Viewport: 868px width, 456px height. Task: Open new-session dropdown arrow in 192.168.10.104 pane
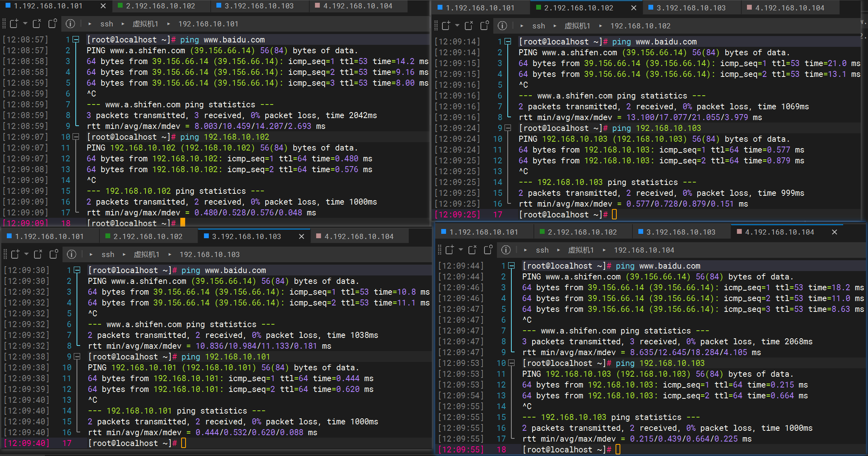[x=461, y=250]
